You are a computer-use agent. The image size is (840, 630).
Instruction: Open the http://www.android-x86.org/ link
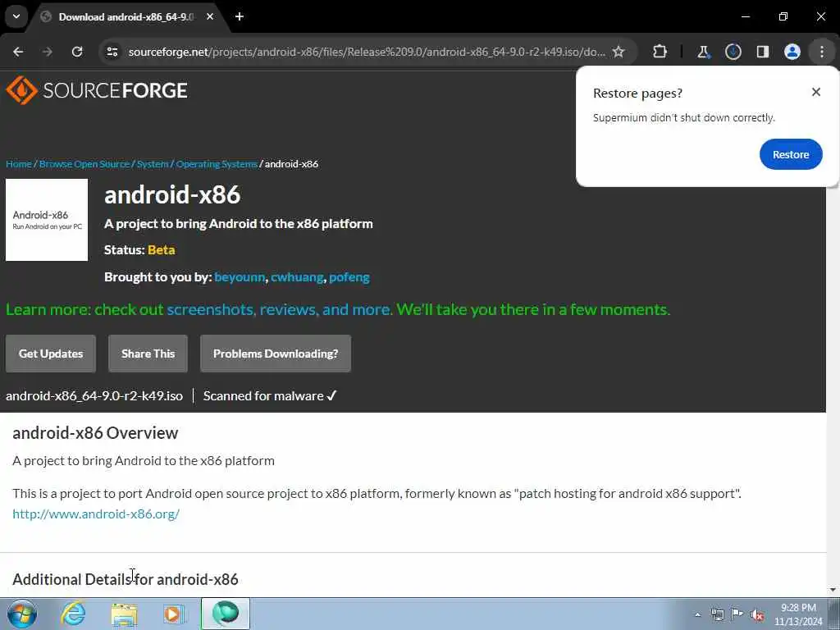point(96,514)
